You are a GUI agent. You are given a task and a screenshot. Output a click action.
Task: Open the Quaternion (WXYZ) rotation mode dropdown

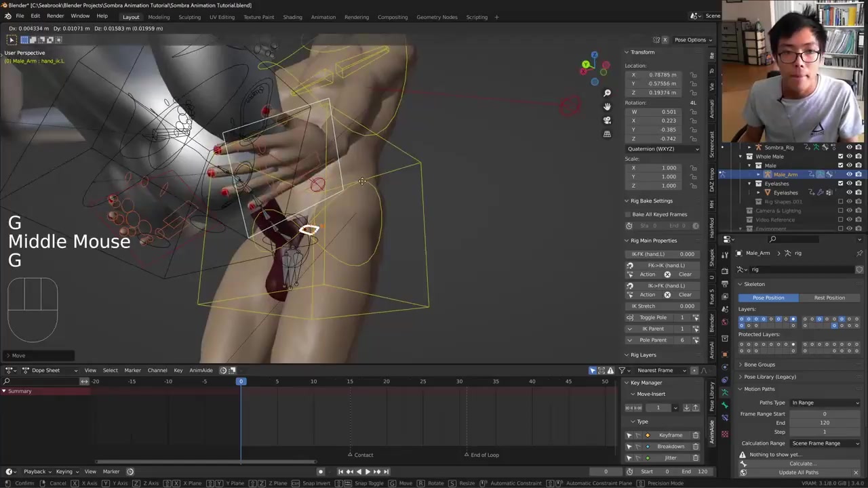(663, 149)
